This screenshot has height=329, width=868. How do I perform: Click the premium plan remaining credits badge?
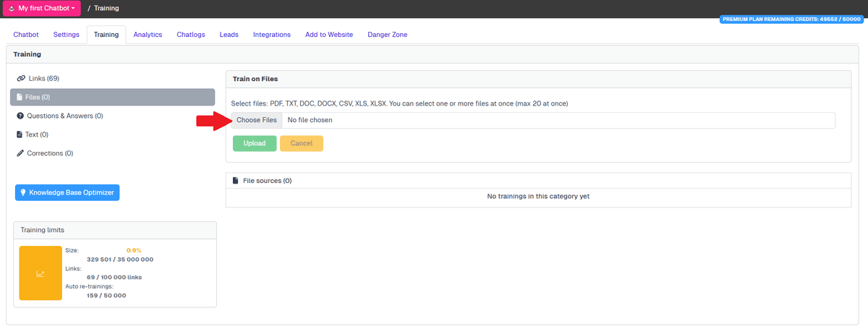791,20
